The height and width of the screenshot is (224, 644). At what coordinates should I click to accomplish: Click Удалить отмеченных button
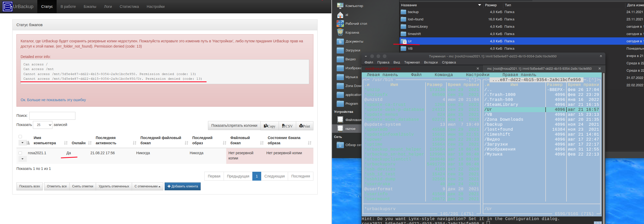pyautogui.click(x=114, y=186)
